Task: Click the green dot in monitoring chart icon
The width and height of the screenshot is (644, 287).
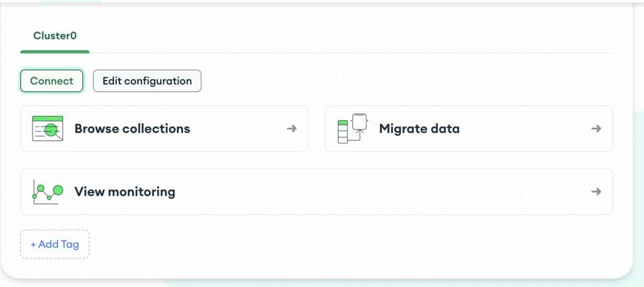Action: [x=58, y=189]
